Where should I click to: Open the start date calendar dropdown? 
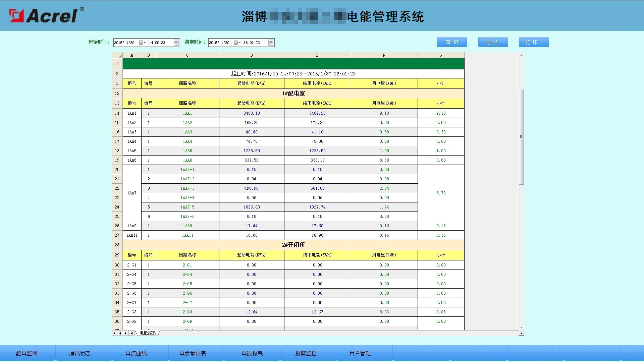(x=143, y=43)
